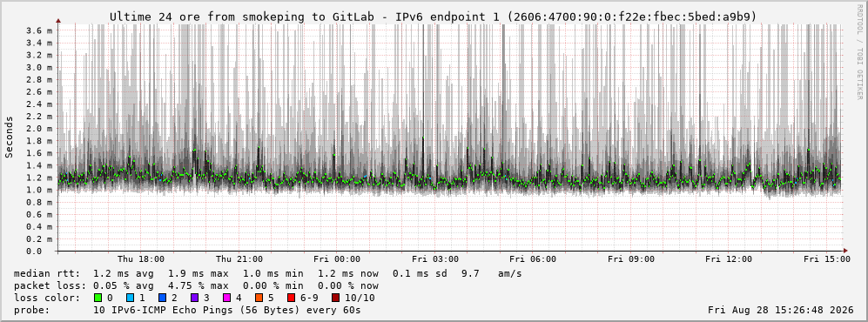Click the Fri 06:00 time axis label
The height and width of the screenshot is (322, 868).
[533, 259]
